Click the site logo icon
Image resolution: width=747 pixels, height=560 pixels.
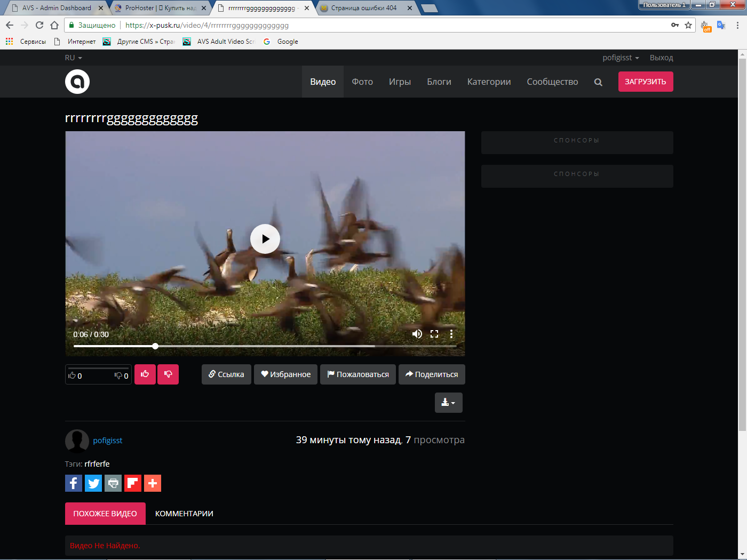[x=77, y=82]
